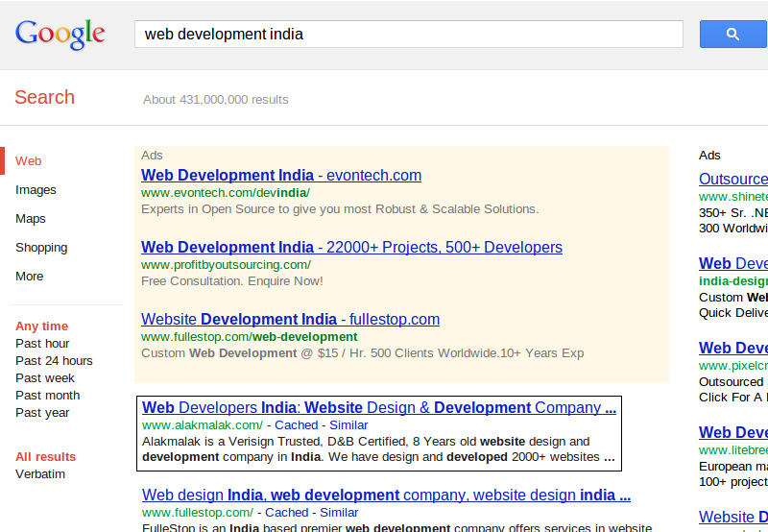Filter results to Past hour

pos(42,344)
